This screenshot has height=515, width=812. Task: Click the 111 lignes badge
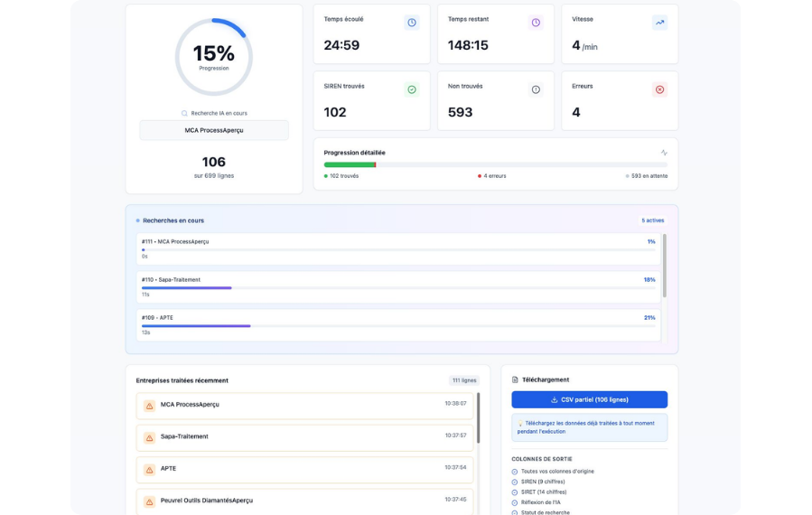pos(464,380)
